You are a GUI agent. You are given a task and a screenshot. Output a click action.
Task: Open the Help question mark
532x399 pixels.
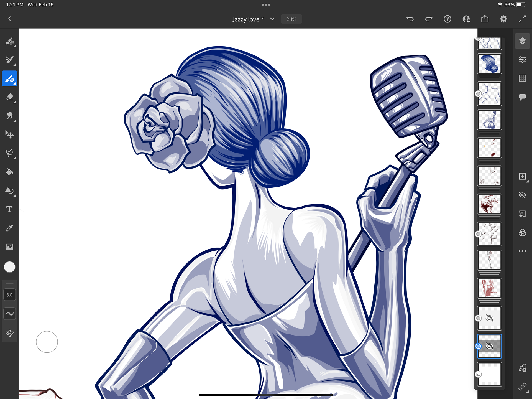(447, 19)
